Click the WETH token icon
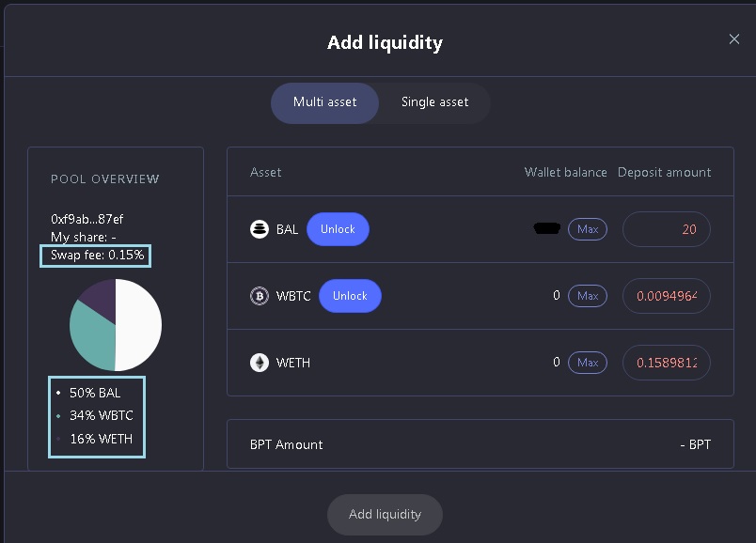The image size is (756, 543). click(x=260, y=362)
